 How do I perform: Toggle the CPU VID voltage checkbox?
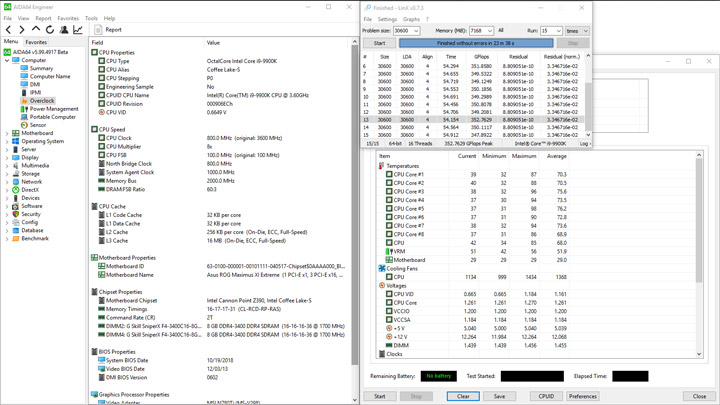coord(389,294)
